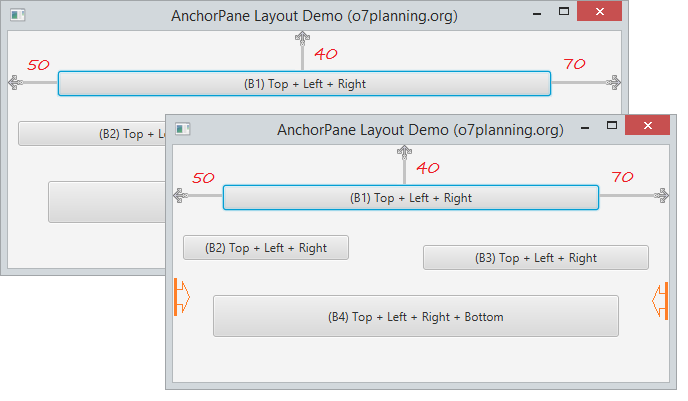The image size is (688, 401).
Task: Click the B1 Top + Left + Right button in the front window
Action: click(x=411, y=198)
